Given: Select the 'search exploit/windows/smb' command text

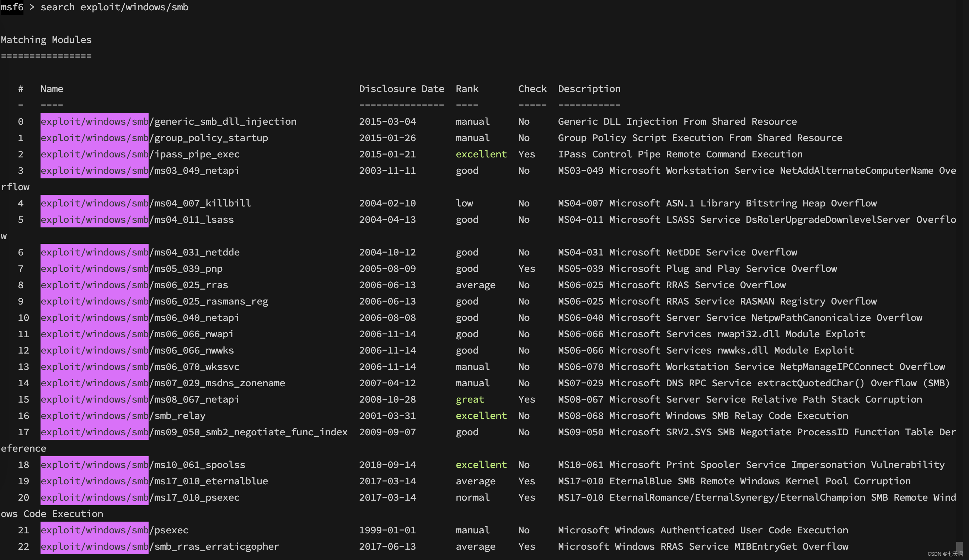Looking at the screenshot, I should coord(114,7).
